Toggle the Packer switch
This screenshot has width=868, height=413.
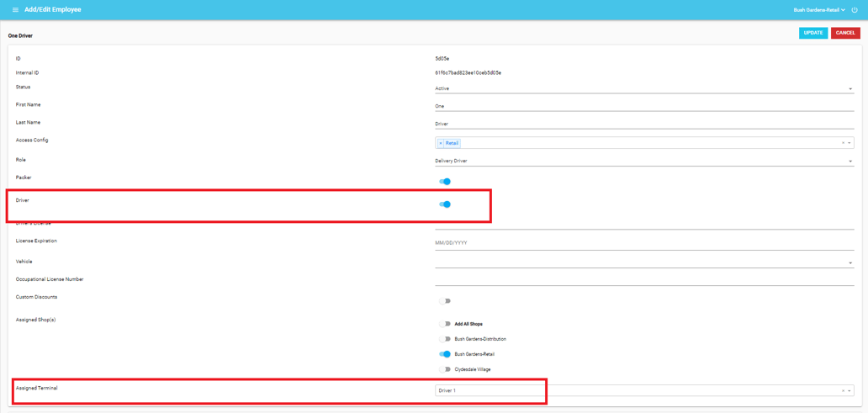[x=445, y=182]
